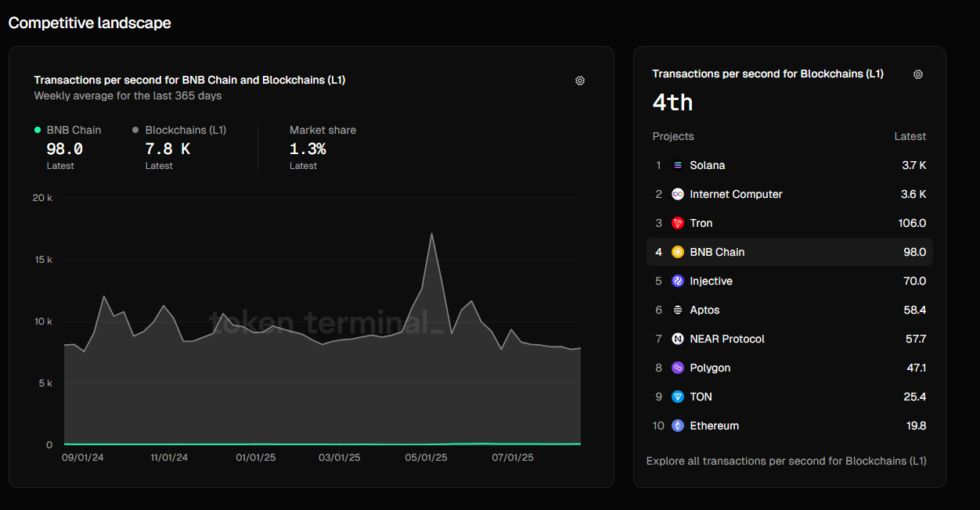Click TON's 25.4 value
Screen dimensions: 980x510
[915, 397]
